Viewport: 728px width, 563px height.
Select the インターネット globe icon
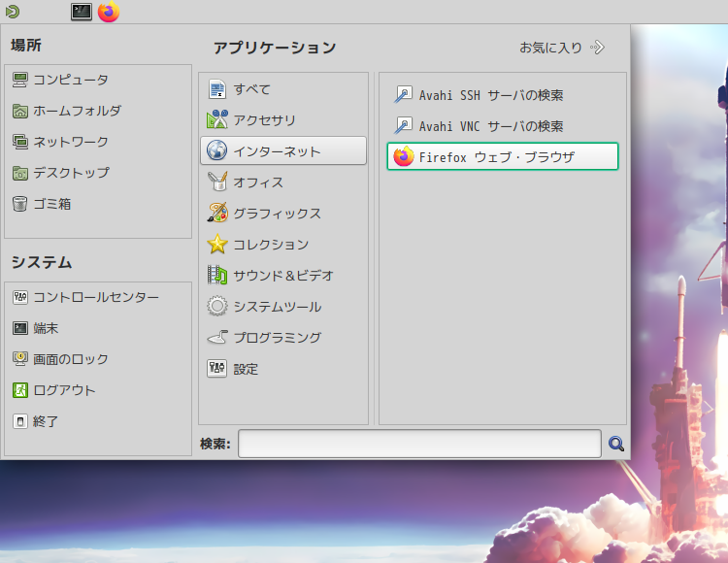(x=216, y=150)
